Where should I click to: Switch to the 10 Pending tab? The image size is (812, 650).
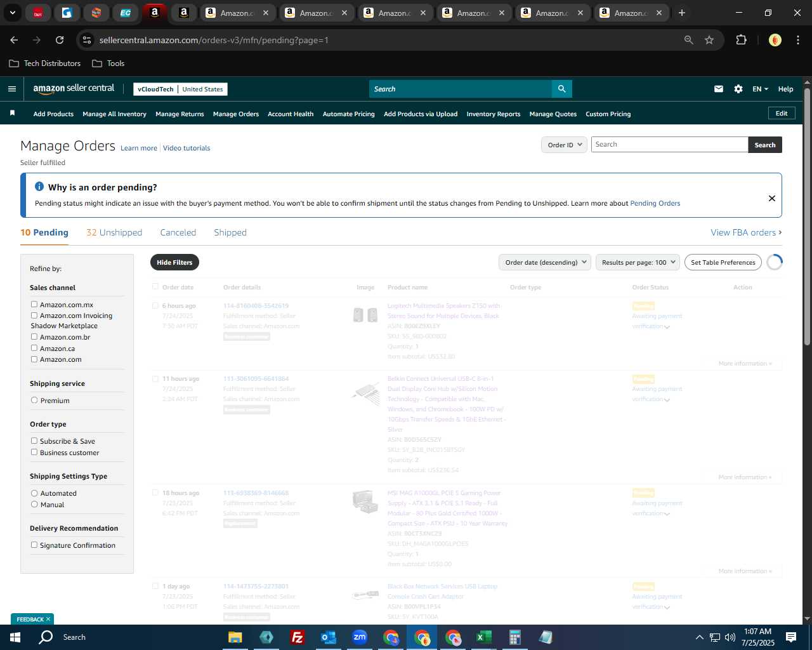(x=44, y=233)
